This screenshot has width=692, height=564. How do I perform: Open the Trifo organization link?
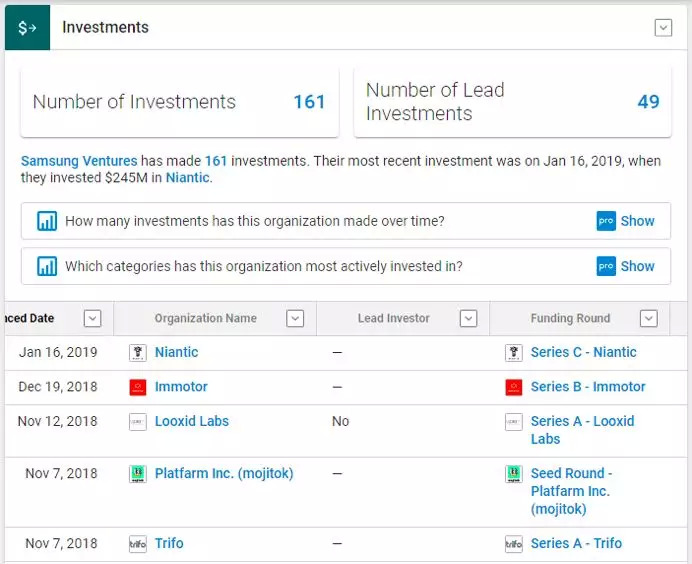coord(169,544)
